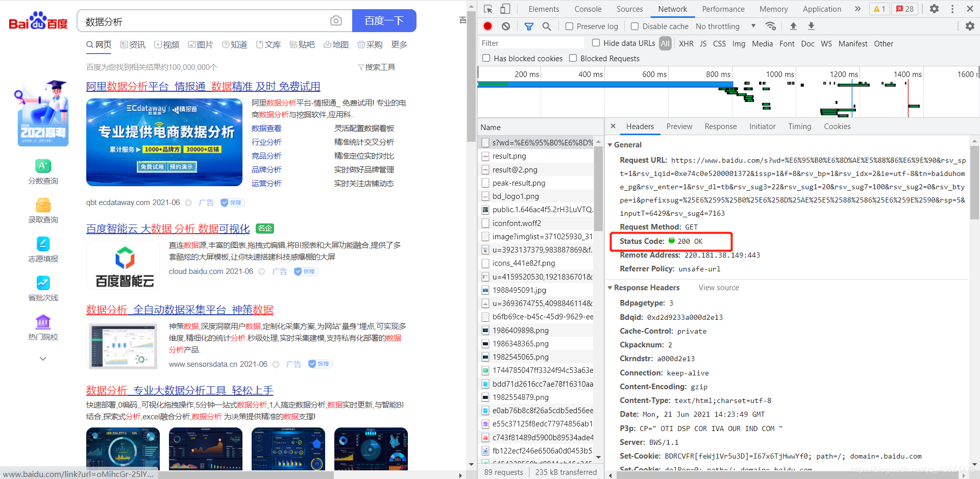The height and width of the screenshot is (479, 980).
Task: Export HAR file with the download arrow
Action: [811, 26]
